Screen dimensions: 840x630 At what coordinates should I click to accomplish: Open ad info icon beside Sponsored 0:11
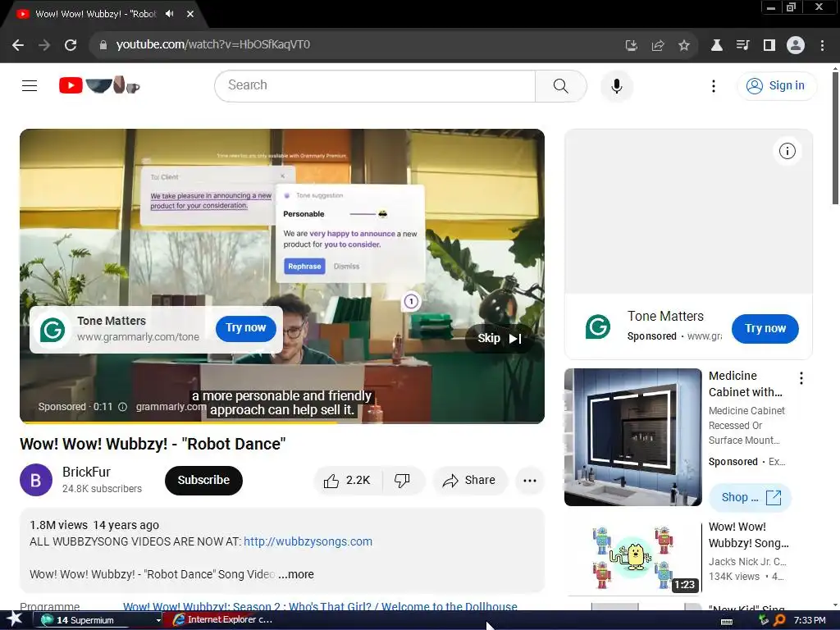click(122, 407)
